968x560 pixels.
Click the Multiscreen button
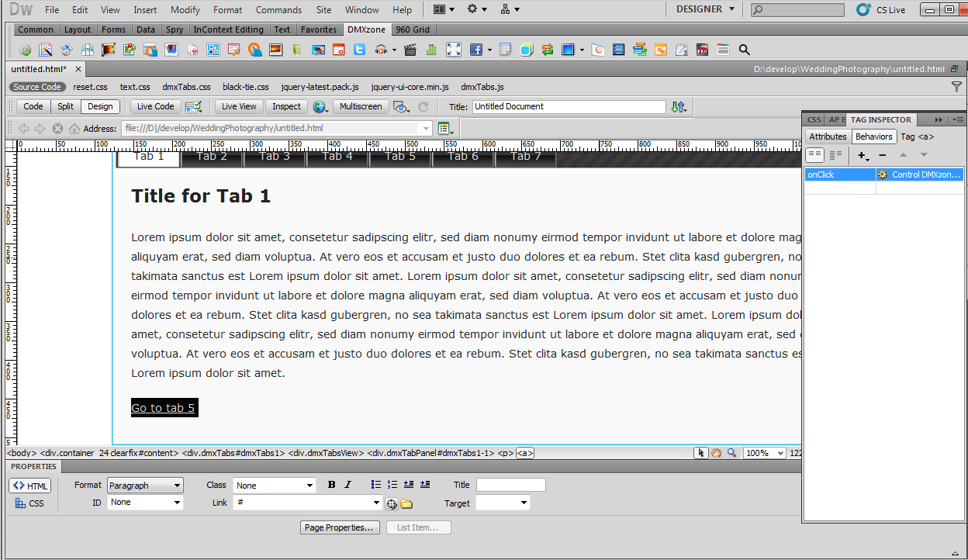click(x=361, y=106)
